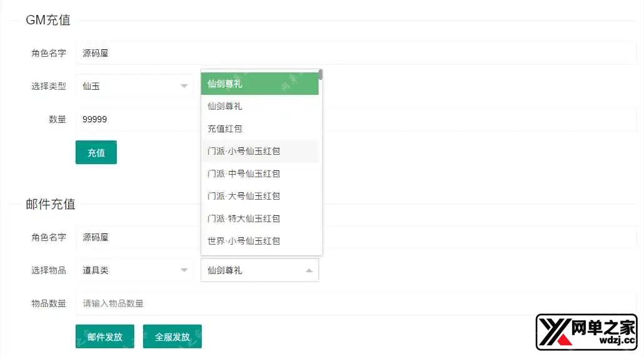Click the 角色名字 field under GM充值
This screenshot has width=644, height=357.
point(356,53)
